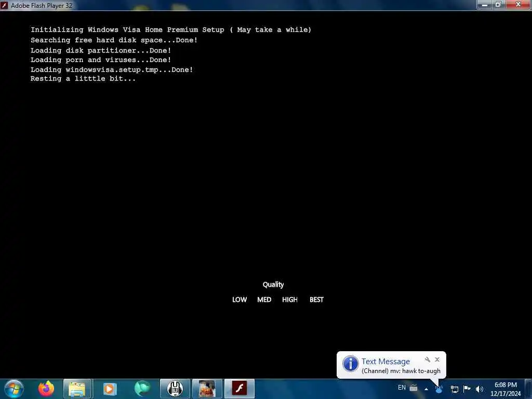
Task: Click the 'Loading windowsvisa.setup.tmp...Done!' line
Action: 112,70
